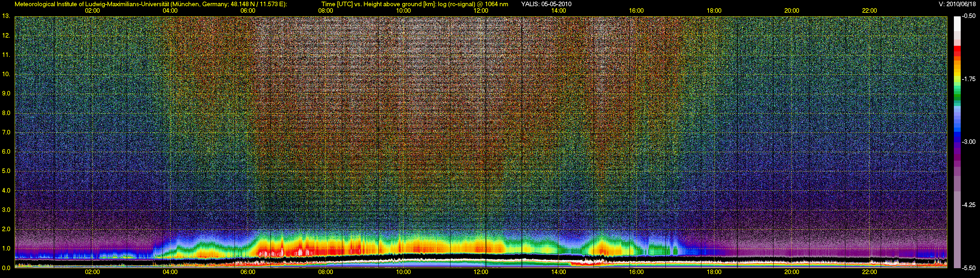Click the '8.0' height axis label
Image resolution: width=980 pixels, height=278 pixels.
(x=6, y=113)
